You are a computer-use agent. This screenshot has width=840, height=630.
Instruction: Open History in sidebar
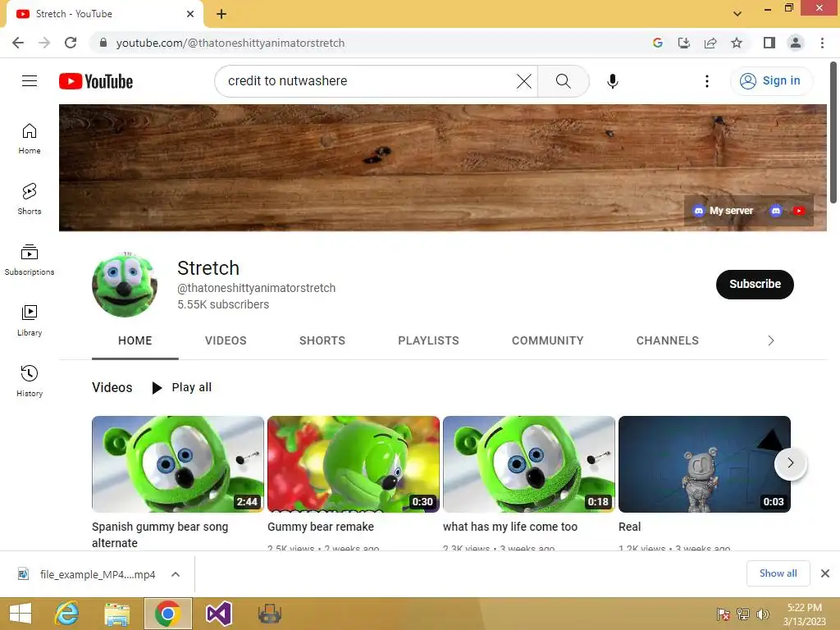coord(30,381)
